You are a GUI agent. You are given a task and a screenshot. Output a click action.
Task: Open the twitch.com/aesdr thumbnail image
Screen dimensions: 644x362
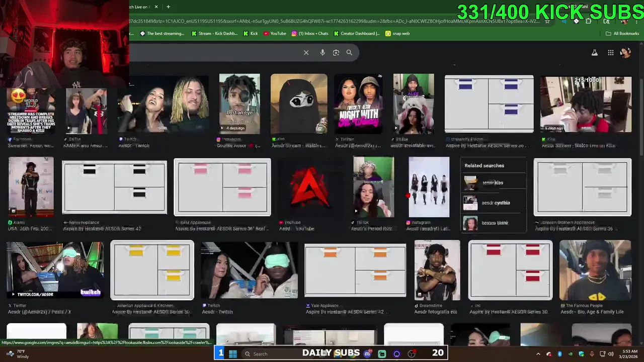(x=55, y=270)
